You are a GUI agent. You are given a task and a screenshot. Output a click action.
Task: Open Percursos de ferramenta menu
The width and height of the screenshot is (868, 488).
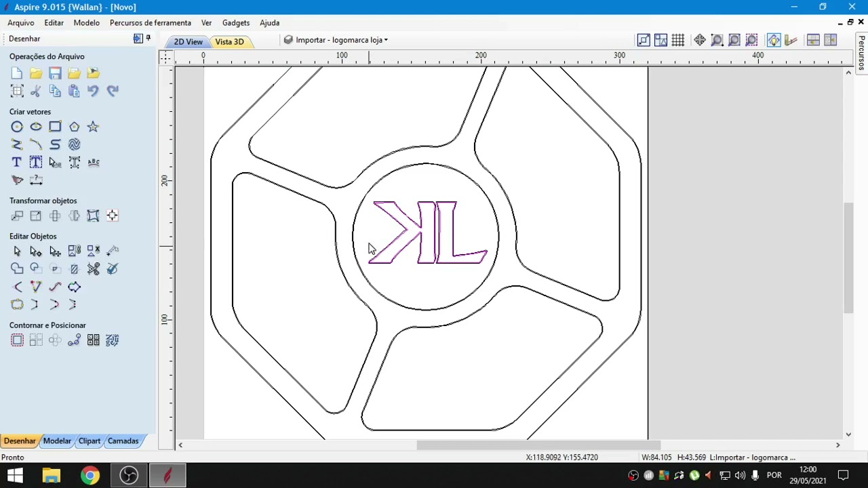pos(151,22)
